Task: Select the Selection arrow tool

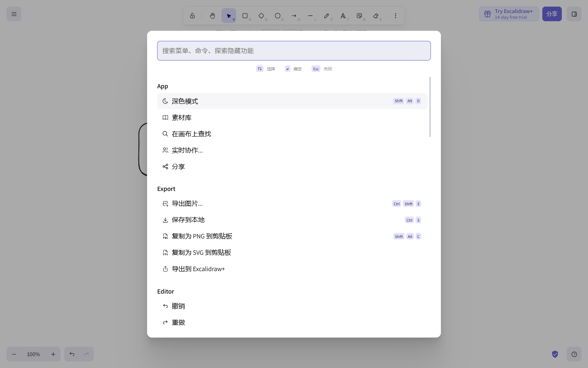Action: point(229,16)
